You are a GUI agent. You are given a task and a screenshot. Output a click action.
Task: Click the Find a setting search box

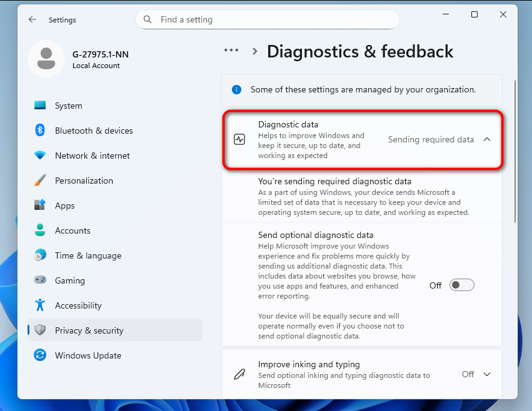[268, 19]
